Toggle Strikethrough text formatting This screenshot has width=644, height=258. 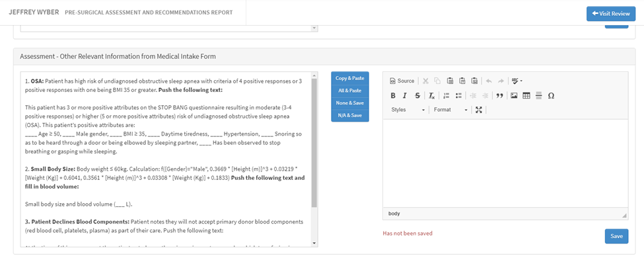pos(417,95)
